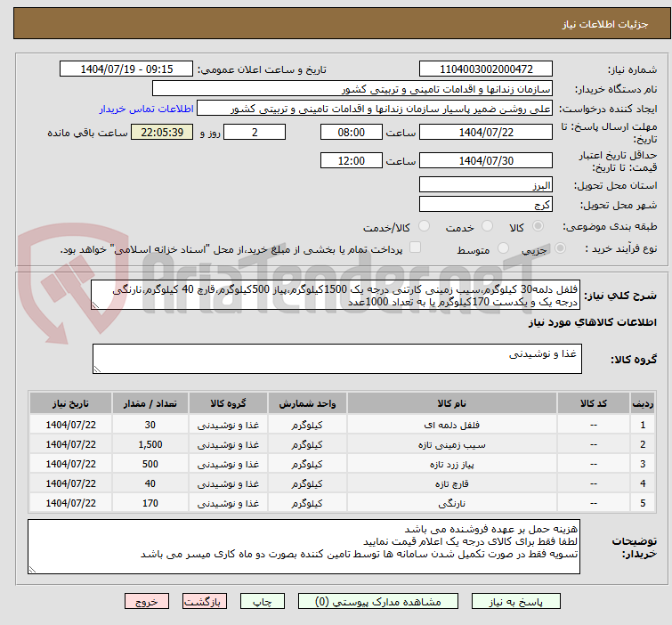This screenshot has width=672, height=625.
Task: Select the قارچ تازه row name
Action: (452, 483)
